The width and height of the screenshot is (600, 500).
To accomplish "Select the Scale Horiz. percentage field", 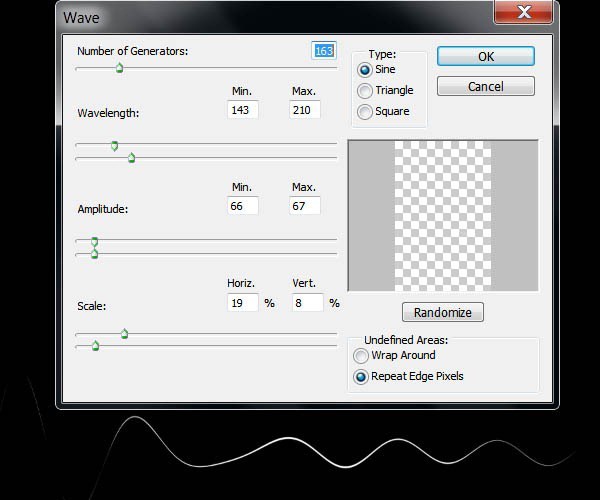I will pyautogui.click(x=243, y=301).
